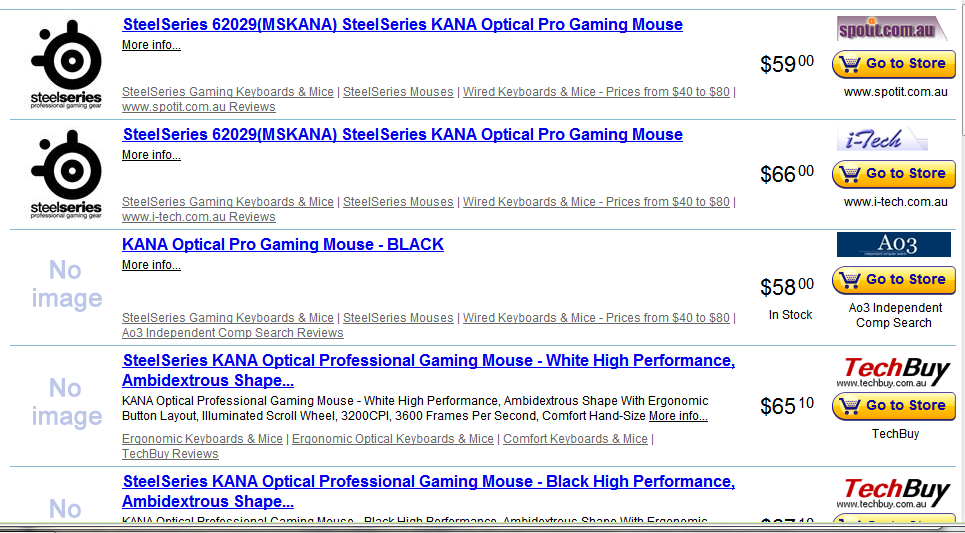Click the $65.10 price
This screenshot has height=533, width=965.
pos(787,406)
